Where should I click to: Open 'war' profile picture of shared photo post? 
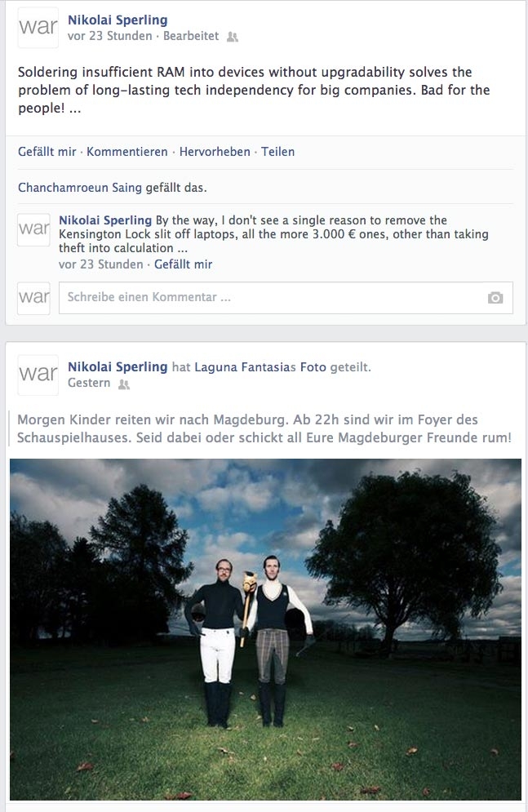tap(38, 375)
